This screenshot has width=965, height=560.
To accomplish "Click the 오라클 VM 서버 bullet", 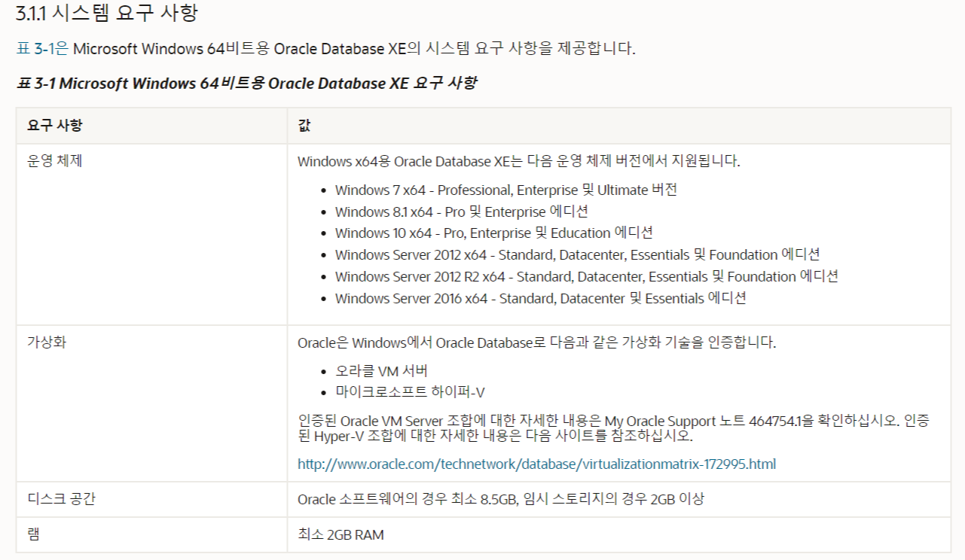I will (382, 371).
